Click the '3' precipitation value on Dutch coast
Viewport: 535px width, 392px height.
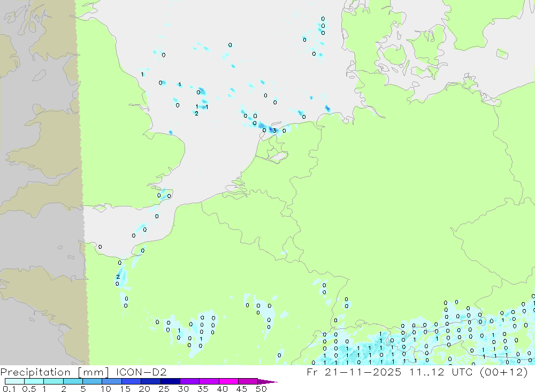click(274, 130)
